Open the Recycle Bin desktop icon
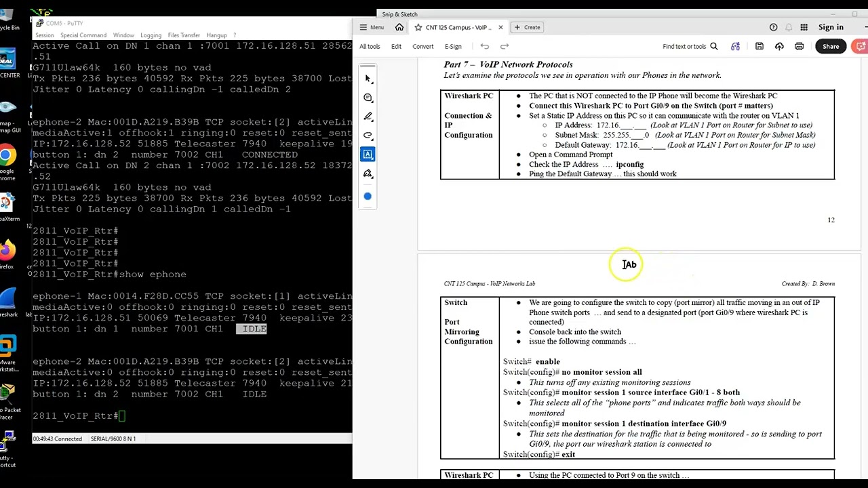 (8, 17)
